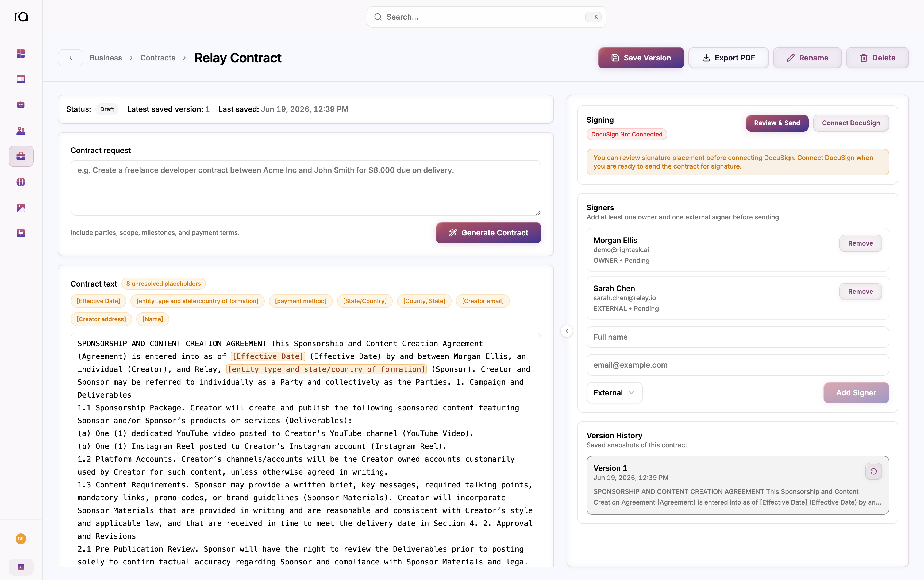The image size is (924, 580).
Task: Click sarah.chen@relay.io email text
Action: (x=624, y=298)
